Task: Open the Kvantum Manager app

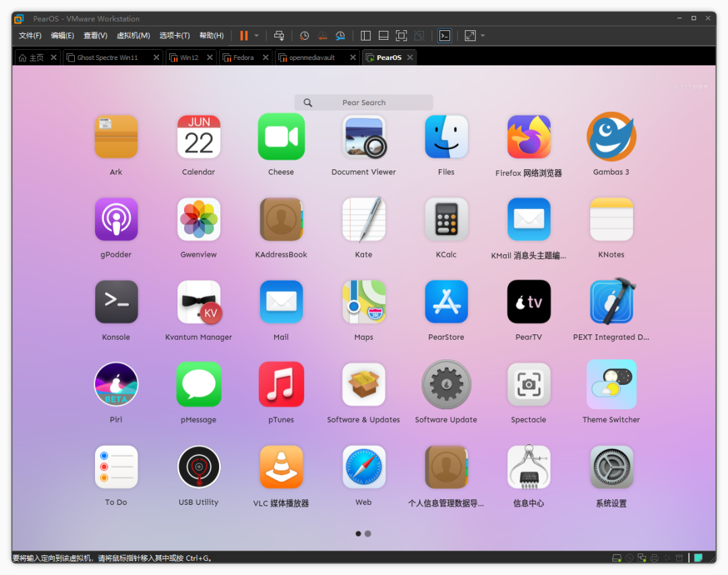Action: coord(198,302)
